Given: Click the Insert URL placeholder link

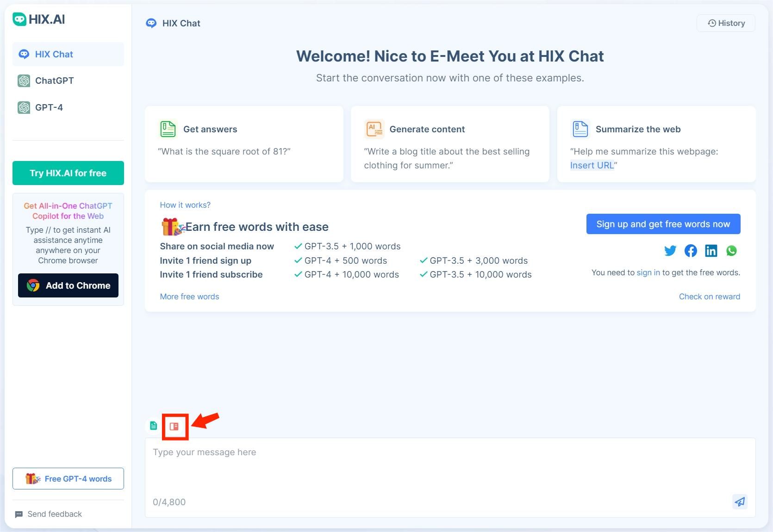Looking at the screenshot, I should [x=592, y=165].
